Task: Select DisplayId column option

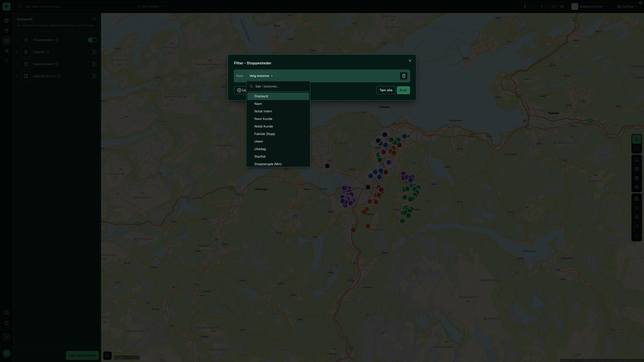Action: pyautogui.click(x=278, y=96)
